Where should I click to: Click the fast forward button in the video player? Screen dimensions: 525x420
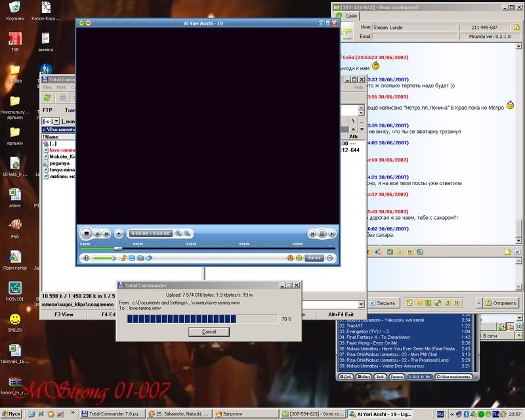point(106,234)
